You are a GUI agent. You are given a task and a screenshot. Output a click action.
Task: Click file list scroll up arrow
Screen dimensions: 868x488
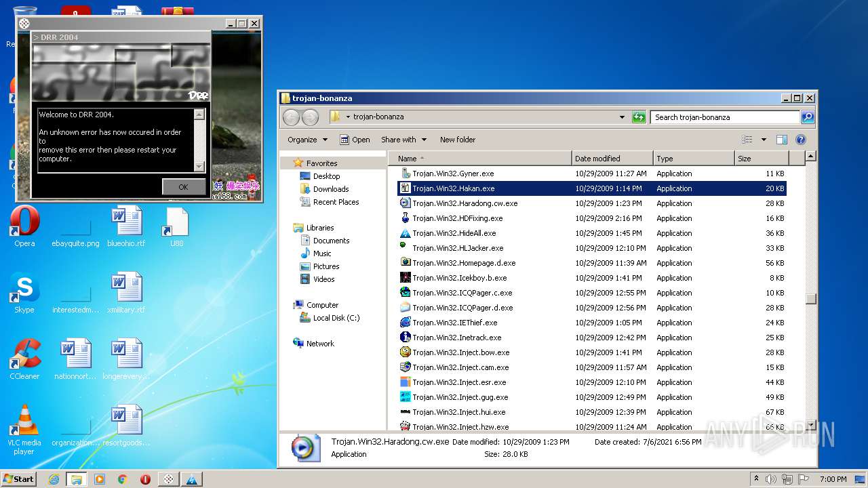pos(810,157)
